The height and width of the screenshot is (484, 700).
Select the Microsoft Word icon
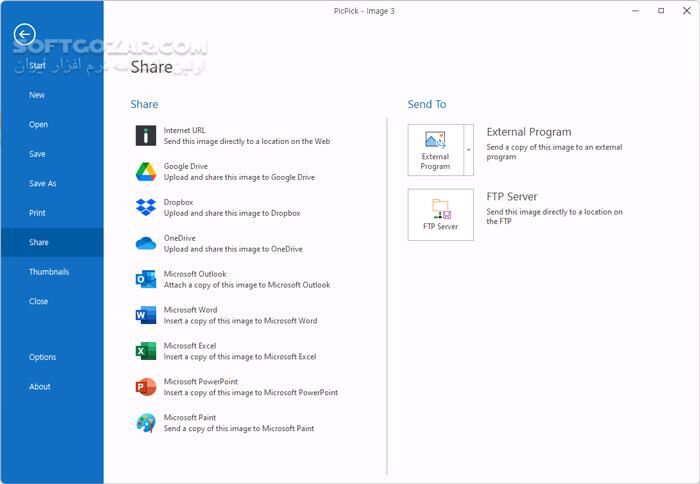click(x=146, y=315)
